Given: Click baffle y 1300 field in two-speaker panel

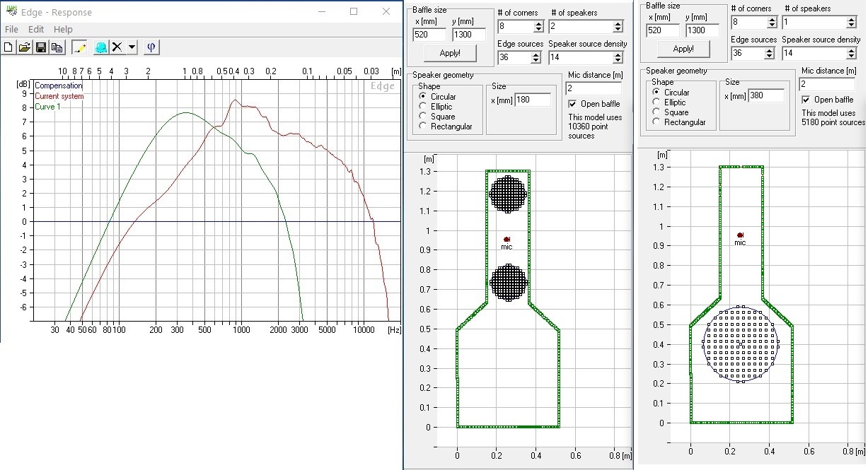Looking at the screenshot, I should [x=468, y=35].
